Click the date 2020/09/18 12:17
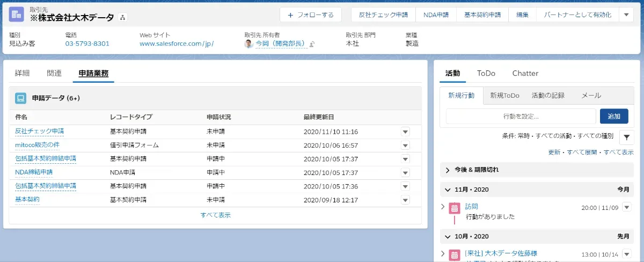Viewport: 644px width, 262px height. [331, 200]
